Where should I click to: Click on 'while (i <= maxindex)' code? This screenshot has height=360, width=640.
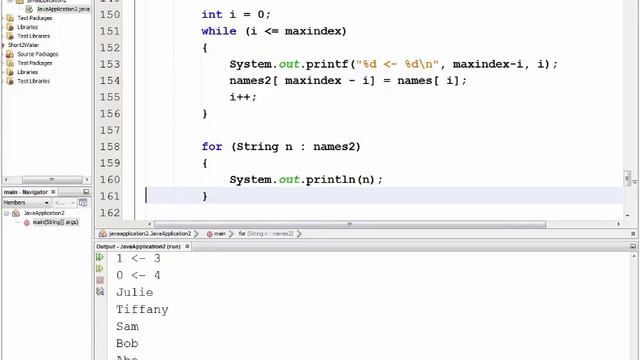(274, 31)
